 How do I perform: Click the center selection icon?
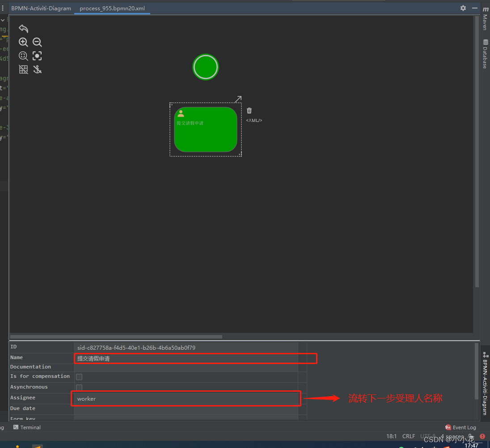click(x=37, y=56)
